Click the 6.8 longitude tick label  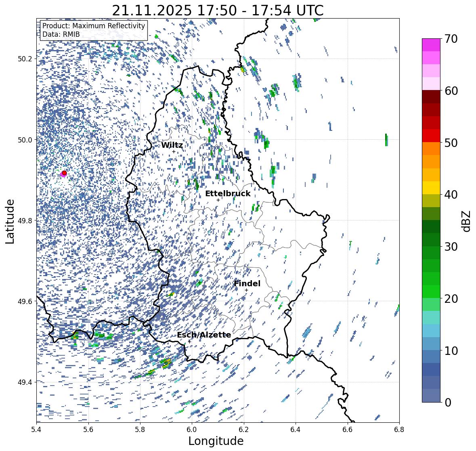click(x=399, y=429)
